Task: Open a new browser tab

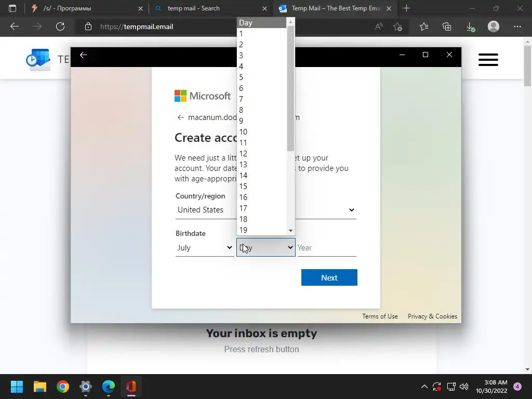Action: pyautogui.click(x=406, y=8)
